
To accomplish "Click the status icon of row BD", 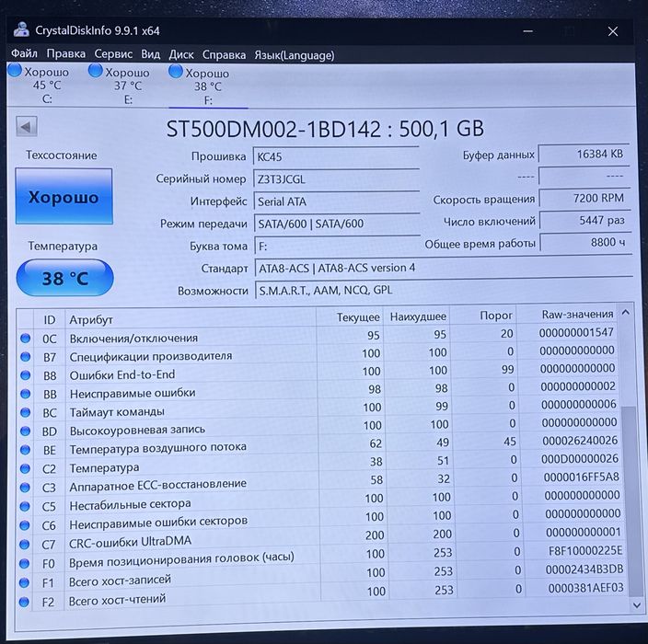I will pos(25,431).
